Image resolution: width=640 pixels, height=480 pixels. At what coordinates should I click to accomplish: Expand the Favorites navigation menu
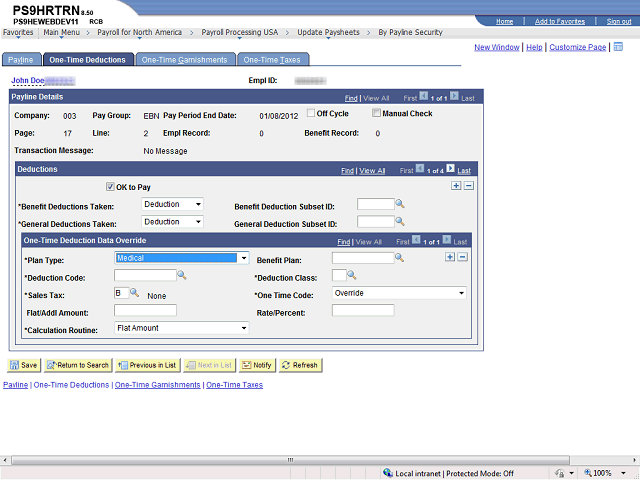pyautogui.click(x=18, y=32)
